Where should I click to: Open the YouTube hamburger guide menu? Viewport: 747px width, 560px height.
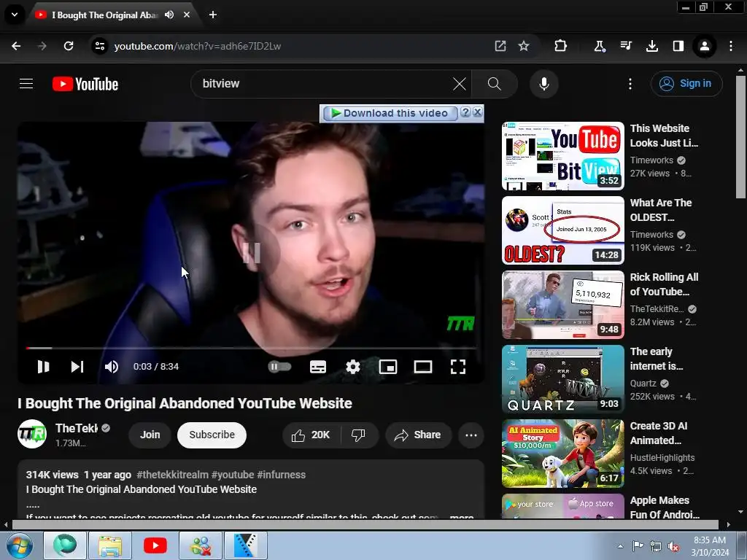[26, 84]
